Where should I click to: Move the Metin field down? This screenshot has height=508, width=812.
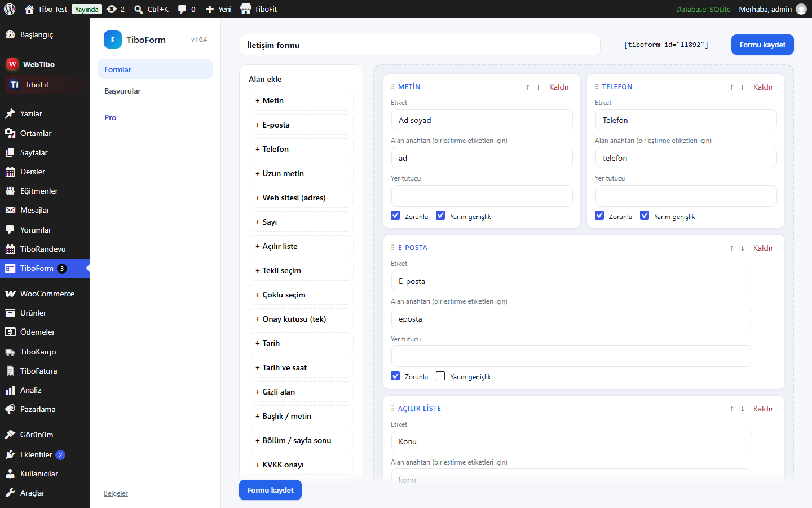539,87
